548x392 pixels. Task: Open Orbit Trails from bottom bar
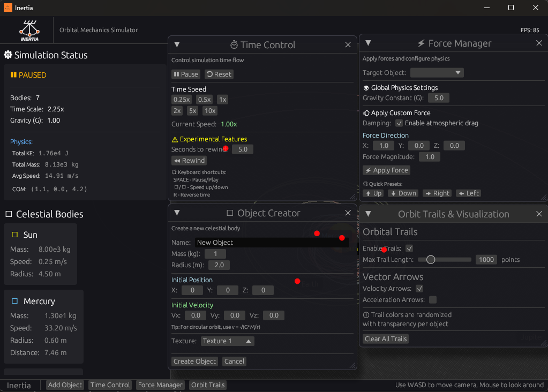click(208, 385)
